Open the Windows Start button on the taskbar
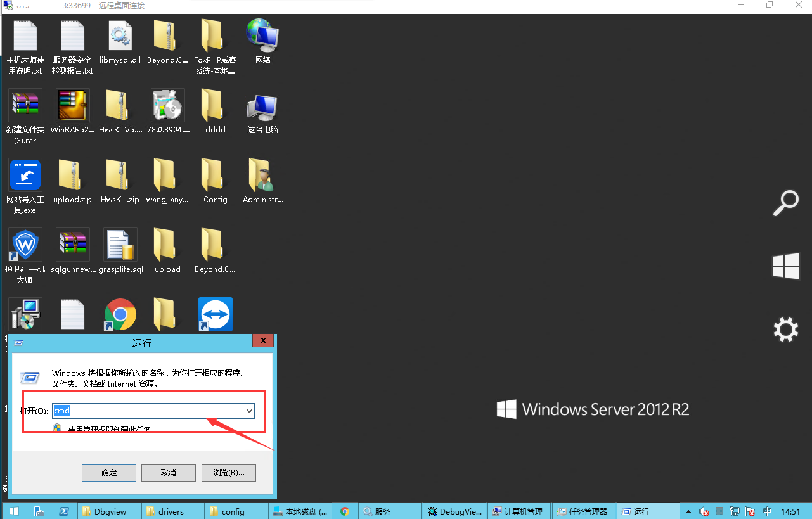The width and height of the screenshot is (812, 519). coord(13,511)
